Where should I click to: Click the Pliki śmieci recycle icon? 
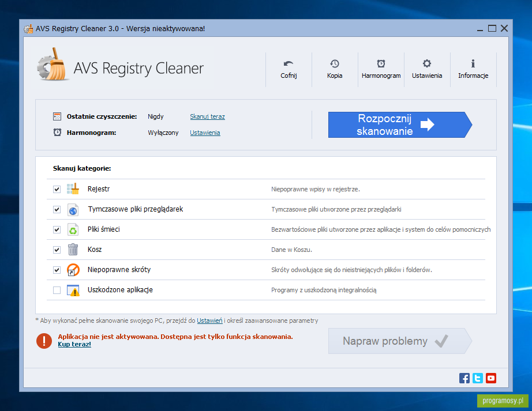[x=73, y=229]
